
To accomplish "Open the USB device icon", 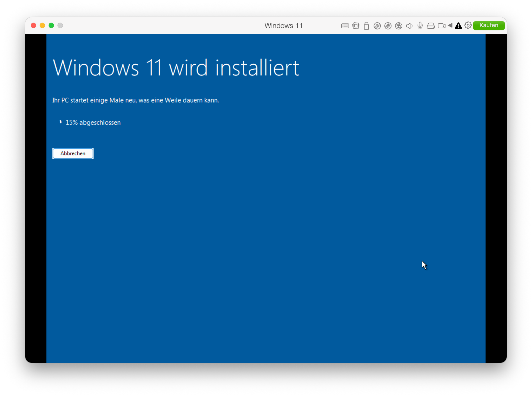I will coord(366,26).
